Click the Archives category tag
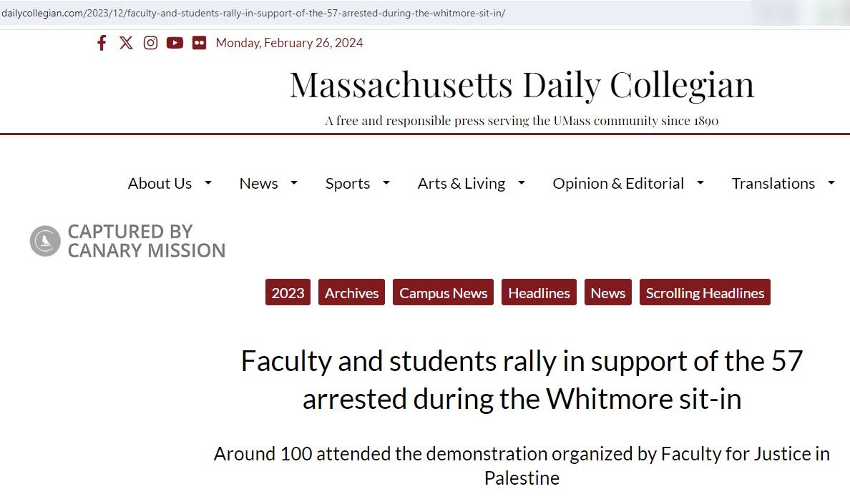Viewport: 850px width, 504px height. pyautogui.click(x=351, y=292)
